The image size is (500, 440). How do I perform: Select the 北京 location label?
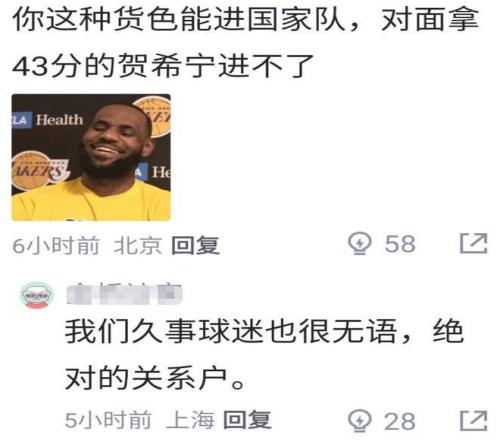point(138,246)
